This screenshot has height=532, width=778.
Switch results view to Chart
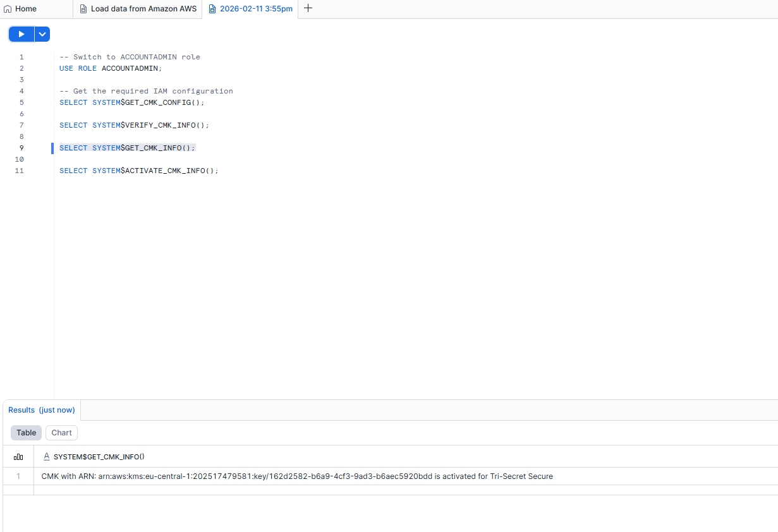(x=61, y=433)
